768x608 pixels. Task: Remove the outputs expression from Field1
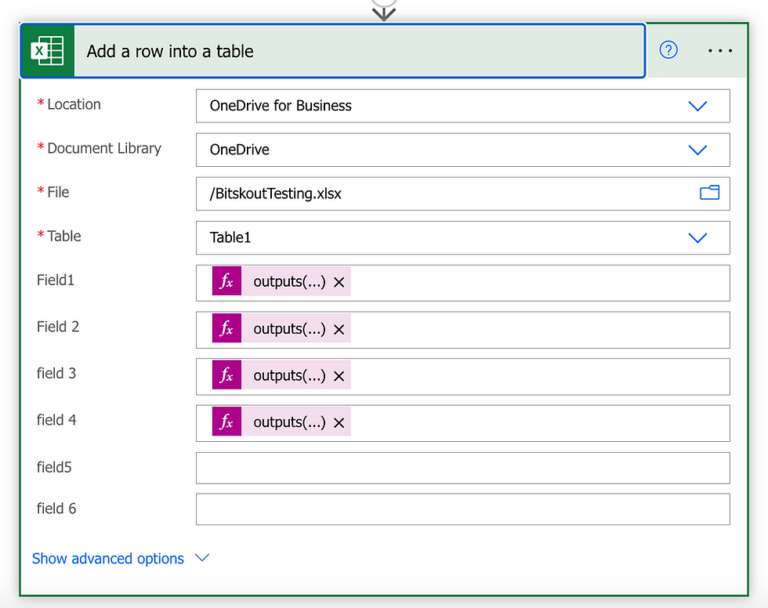tap(339, 282)
